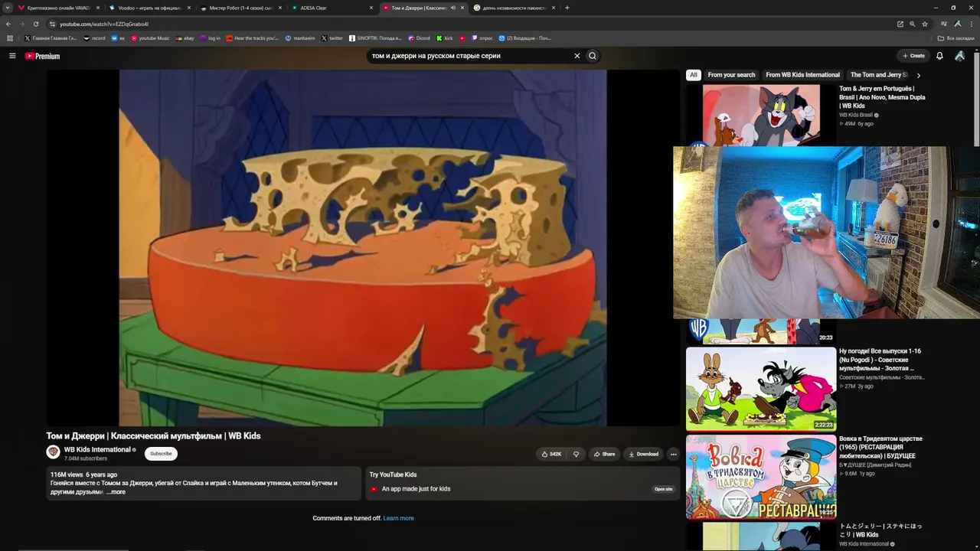Image resolution: width=980 pixels, height=551 pixels.
Task: Open the SINOPTIK weather bookmark
Action: [375, 38]
